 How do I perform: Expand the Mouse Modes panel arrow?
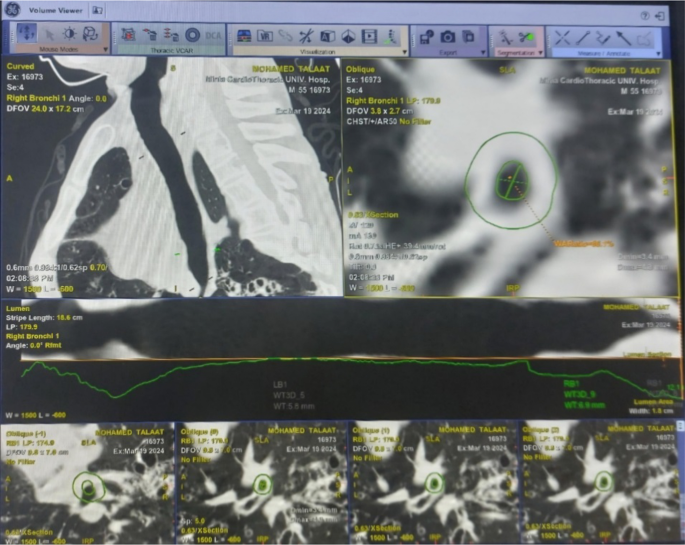click(105, 50)
